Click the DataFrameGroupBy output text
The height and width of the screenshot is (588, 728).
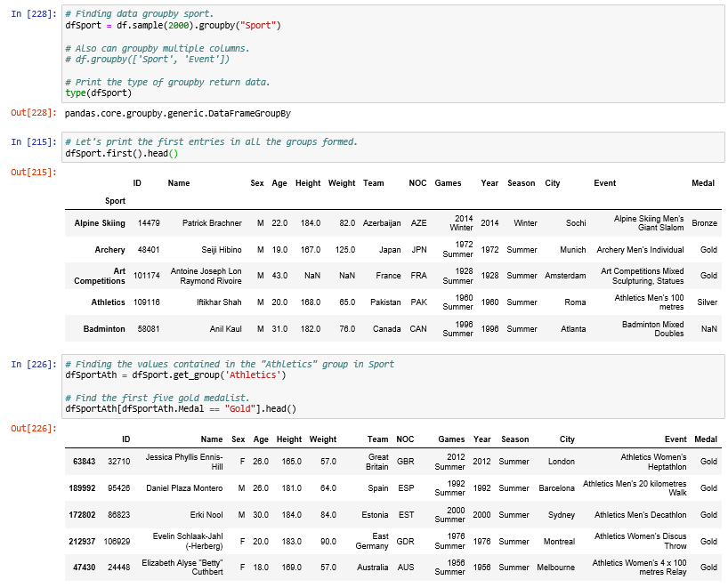pyautogui.click(x=177, y=114)
